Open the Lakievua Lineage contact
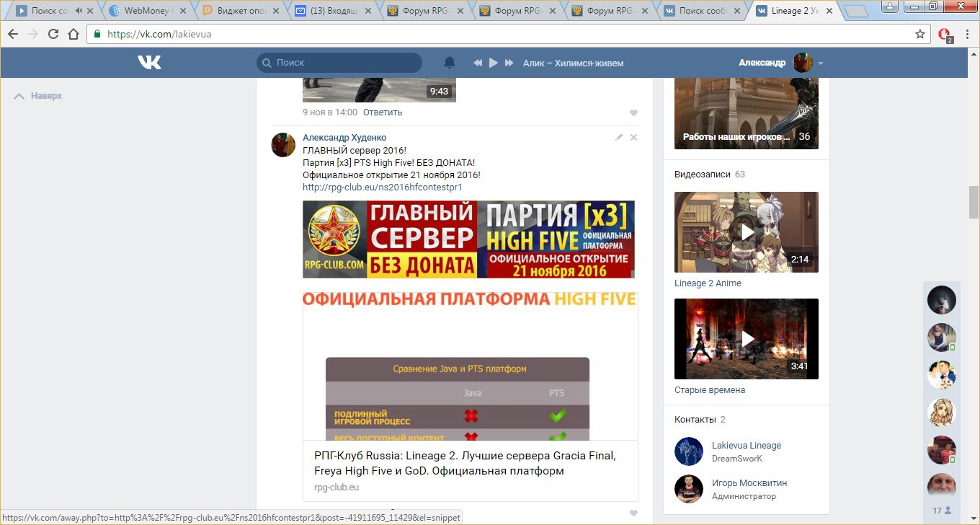The height and width of the screenshot is (525, 980). (x=747, y=446)
